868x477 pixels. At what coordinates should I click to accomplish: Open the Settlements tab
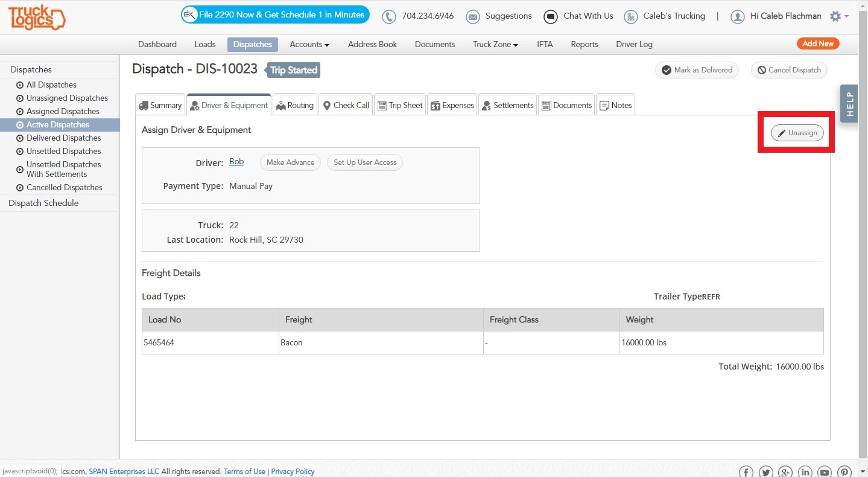click(x=507, y=104)
